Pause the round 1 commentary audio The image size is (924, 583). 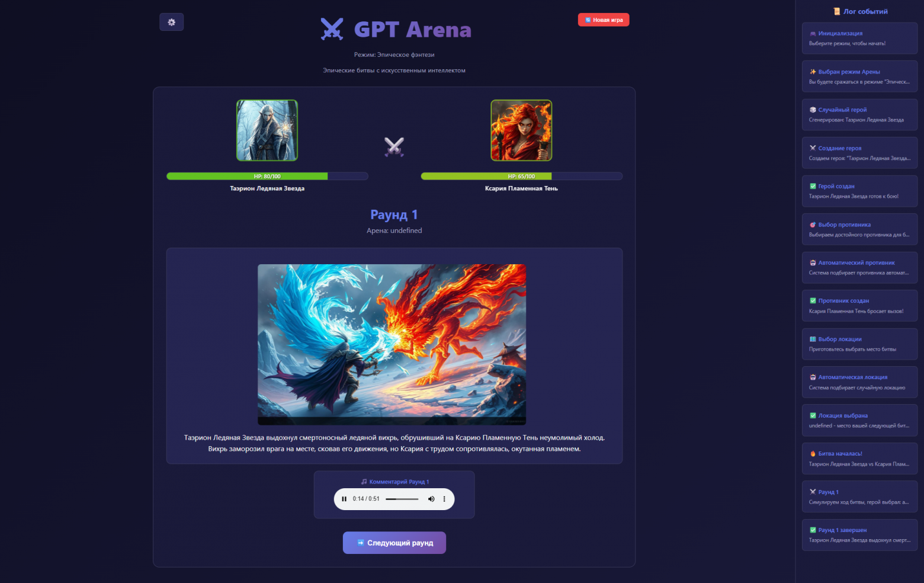pyautogui.click(x=344, y=499)
